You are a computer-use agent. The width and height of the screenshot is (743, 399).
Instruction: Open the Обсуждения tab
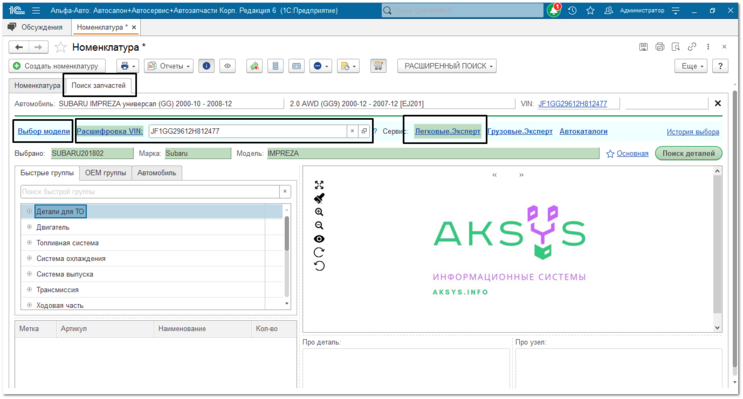36,27
